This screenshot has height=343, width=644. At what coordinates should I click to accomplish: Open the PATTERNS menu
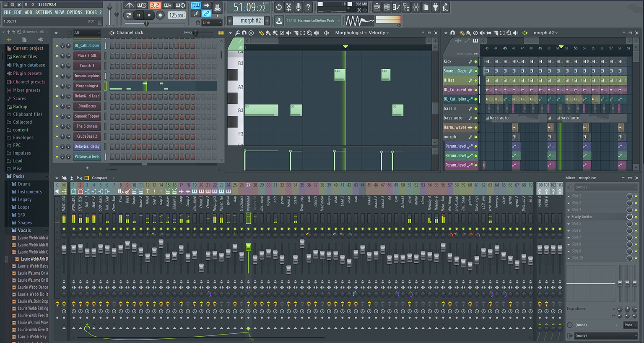tap(44, 13)
